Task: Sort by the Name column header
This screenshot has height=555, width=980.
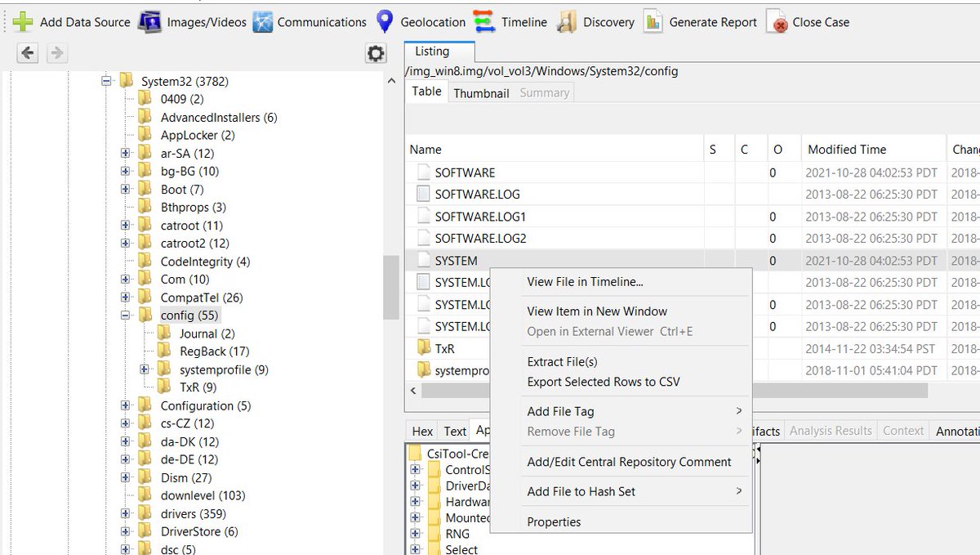Action: (555, 150)
